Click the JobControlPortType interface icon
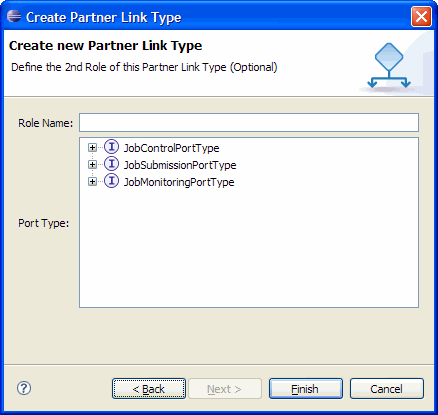 (111, 147)
